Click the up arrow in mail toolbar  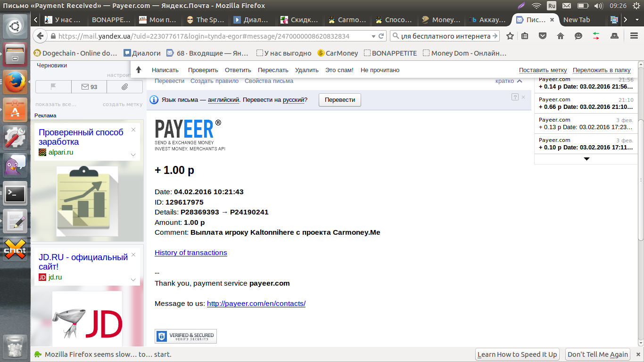139,70
